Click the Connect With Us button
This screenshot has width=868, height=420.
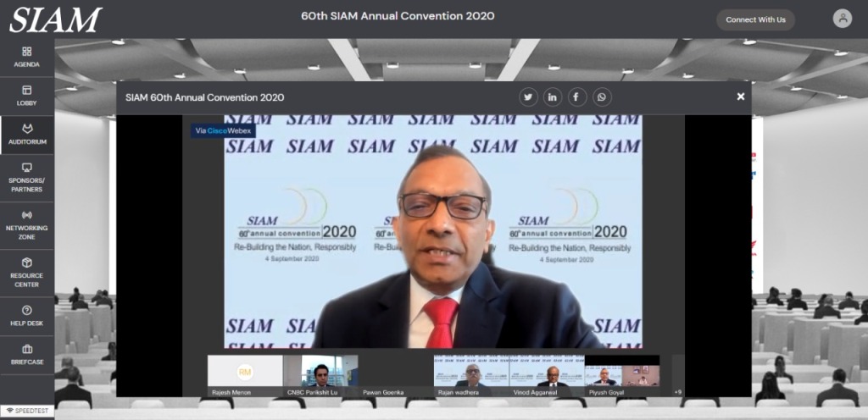[755, 19]
